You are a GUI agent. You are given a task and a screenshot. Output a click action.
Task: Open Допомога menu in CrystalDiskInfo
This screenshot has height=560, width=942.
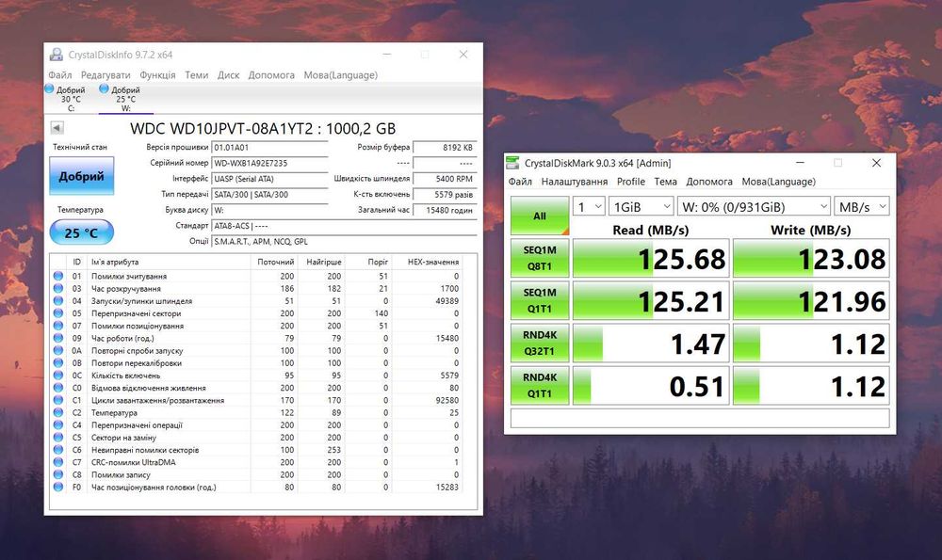point(271,75)
